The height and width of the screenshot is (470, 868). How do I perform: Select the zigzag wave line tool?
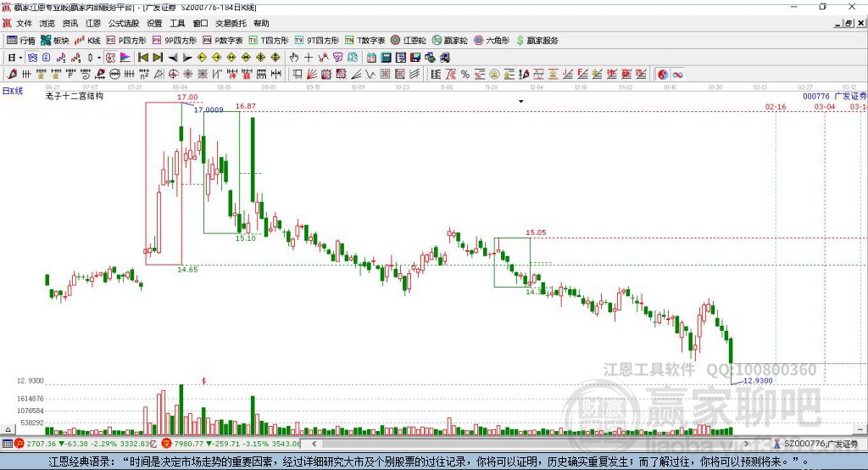[370, 75]
